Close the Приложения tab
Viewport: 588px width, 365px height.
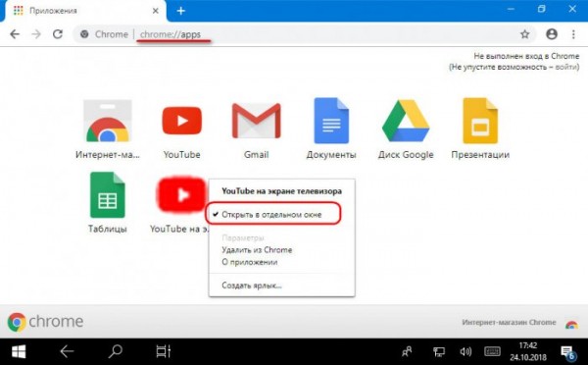[155, 11]
